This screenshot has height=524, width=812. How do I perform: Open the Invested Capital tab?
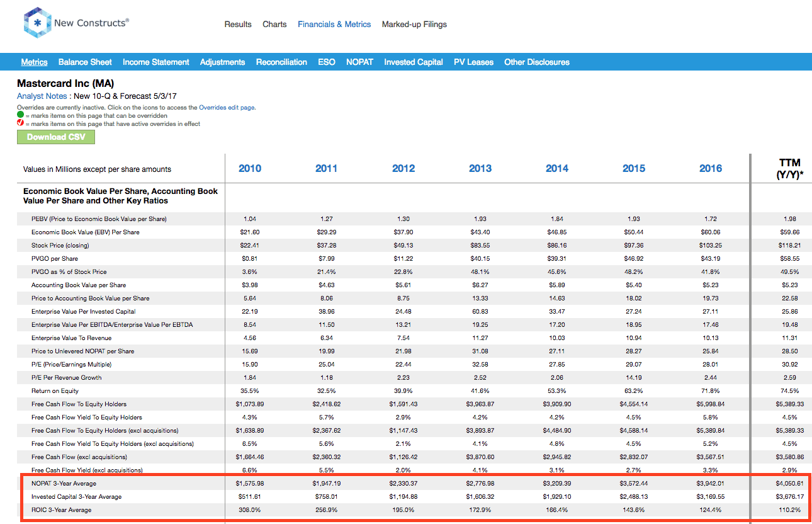coord(414,62)
